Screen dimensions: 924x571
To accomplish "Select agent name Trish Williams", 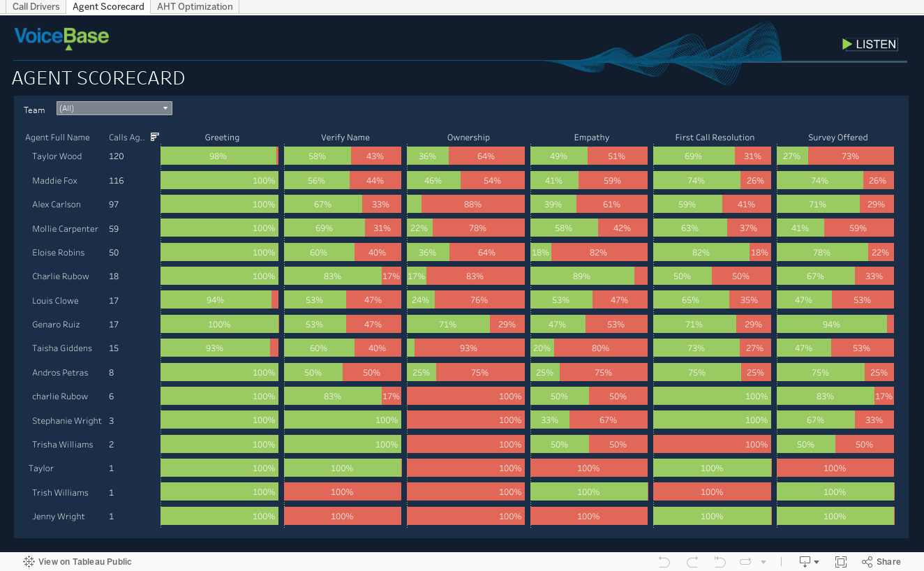I will pos(60,493).
